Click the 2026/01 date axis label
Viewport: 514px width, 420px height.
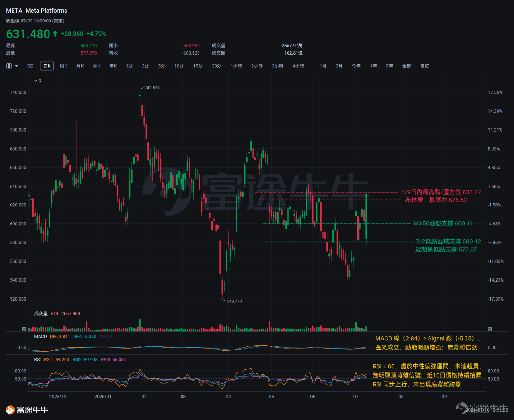pyautogui.click(x=103, y=397)
